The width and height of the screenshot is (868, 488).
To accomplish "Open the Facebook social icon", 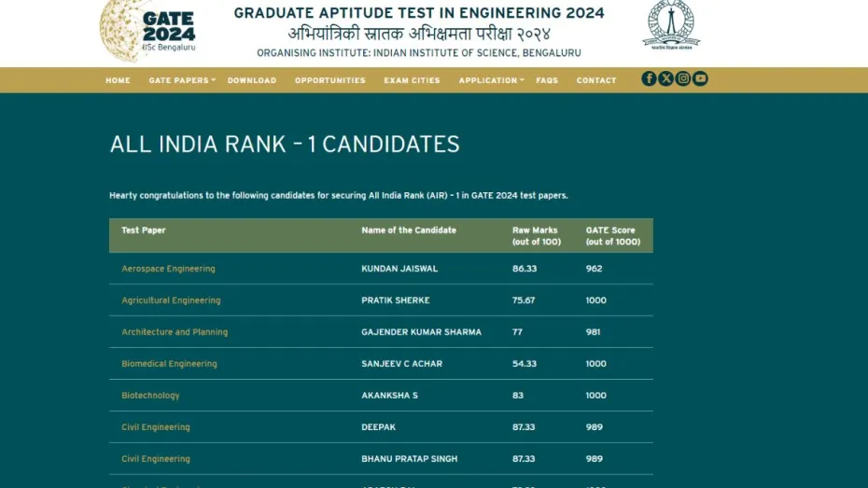I will pos(649,79).
